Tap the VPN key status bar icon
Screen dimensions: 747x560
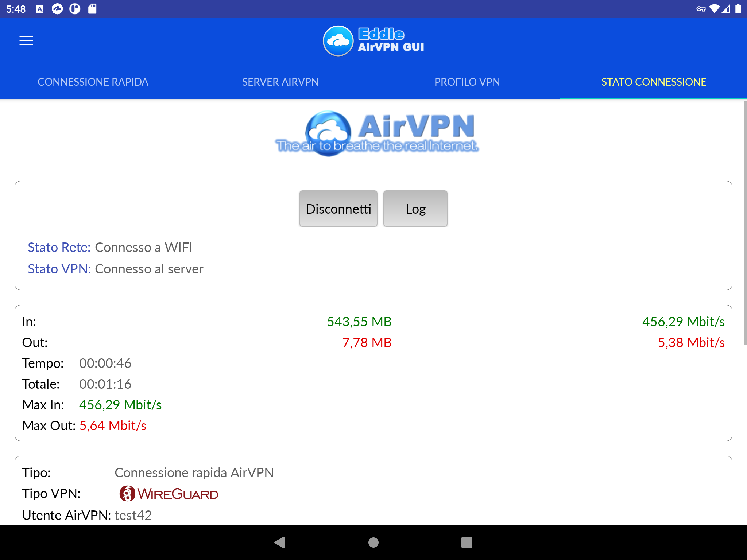tap(701, 9)
